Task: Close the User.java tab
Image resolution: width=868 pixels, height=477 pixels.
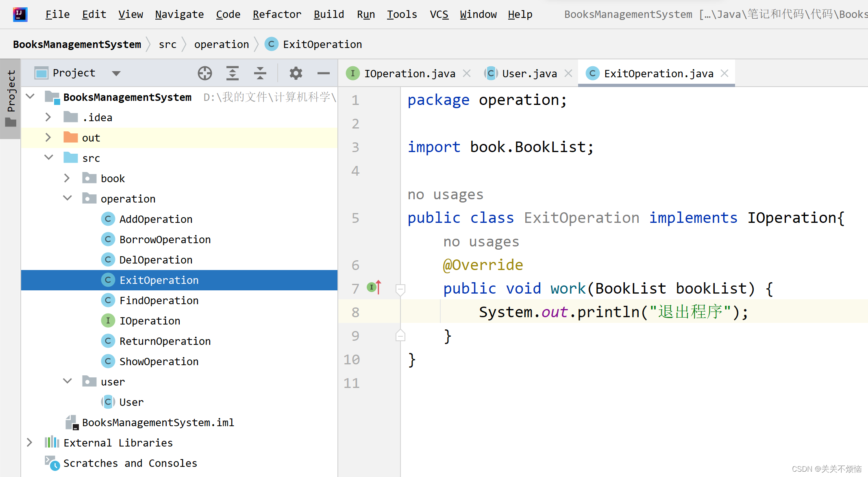Action: pyautogui.click(x=568, y=73)
